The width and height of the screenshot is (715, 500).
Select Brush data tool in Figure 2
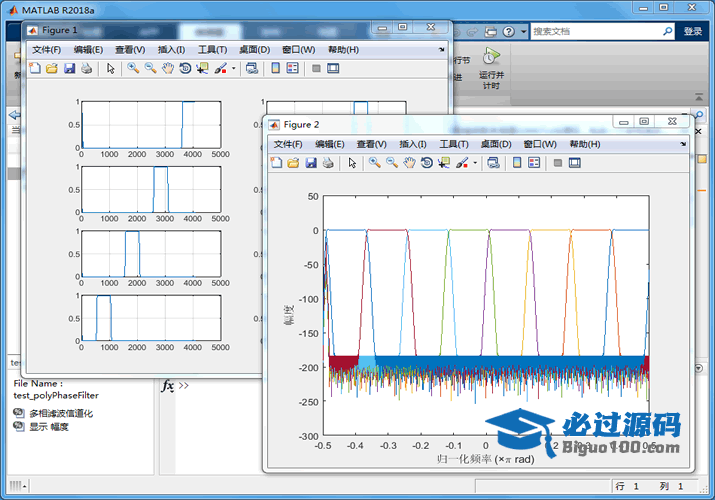(x=462, y=163)
